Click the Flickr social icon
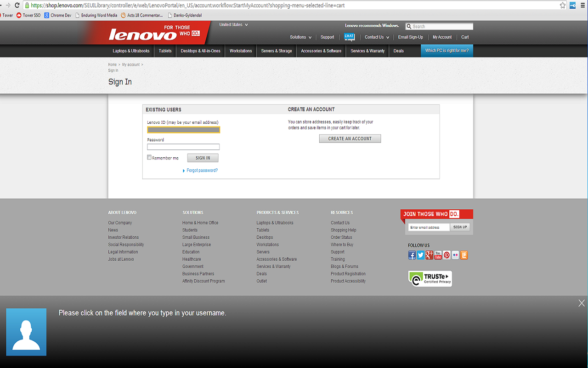 [455, 255]
